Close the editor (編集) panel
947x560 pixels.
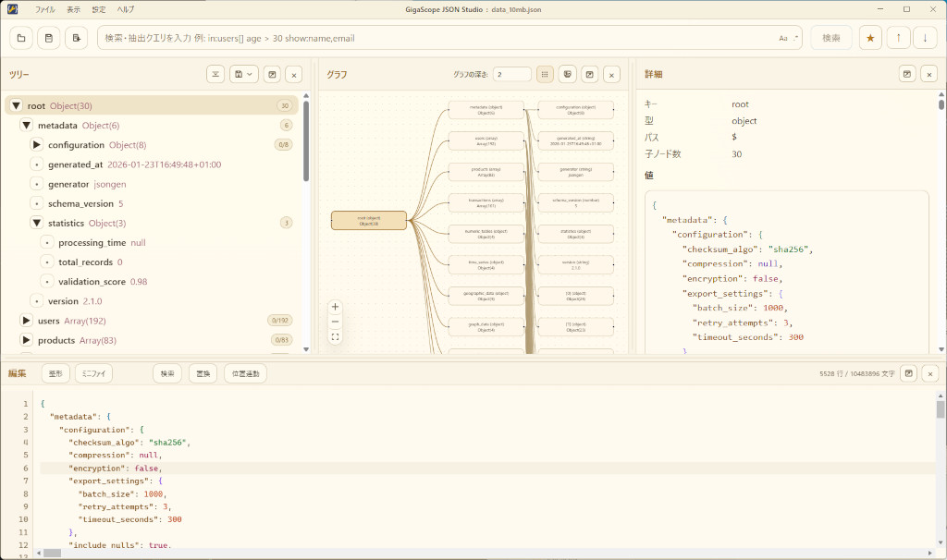click(x=930, y=374)
